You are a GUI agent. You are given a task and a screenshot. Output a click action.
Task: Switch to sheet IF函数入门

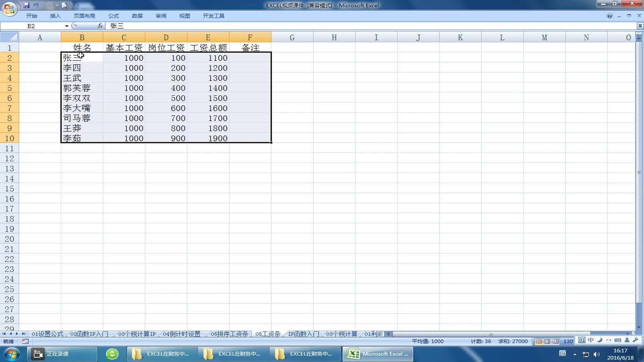304,334
